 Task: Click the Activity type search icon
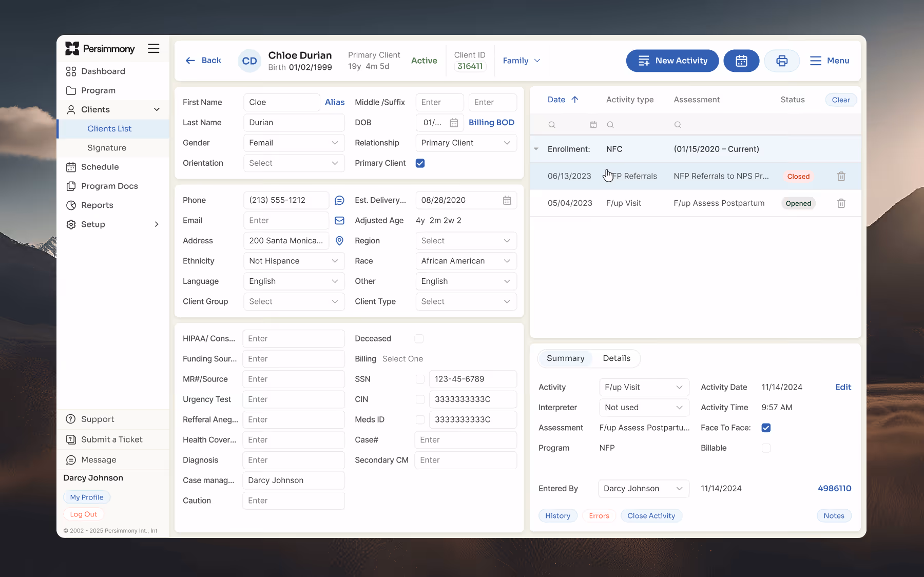610,125
